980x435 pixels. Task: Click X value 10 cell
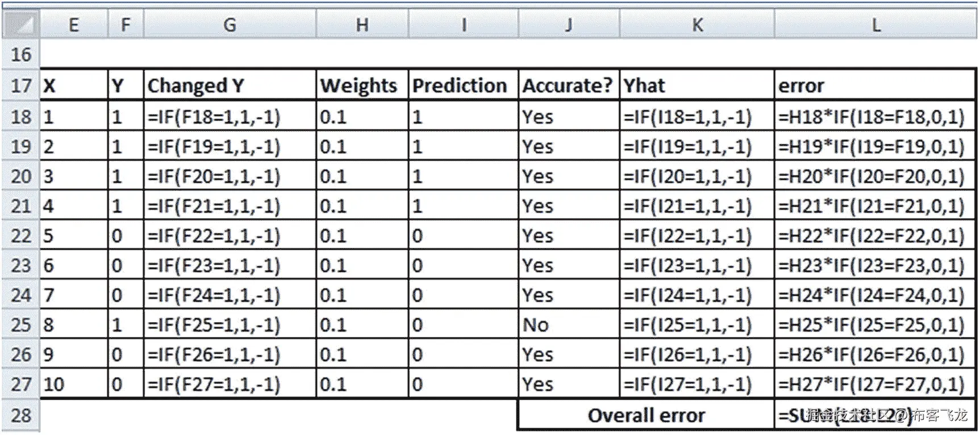coord(73,384)
